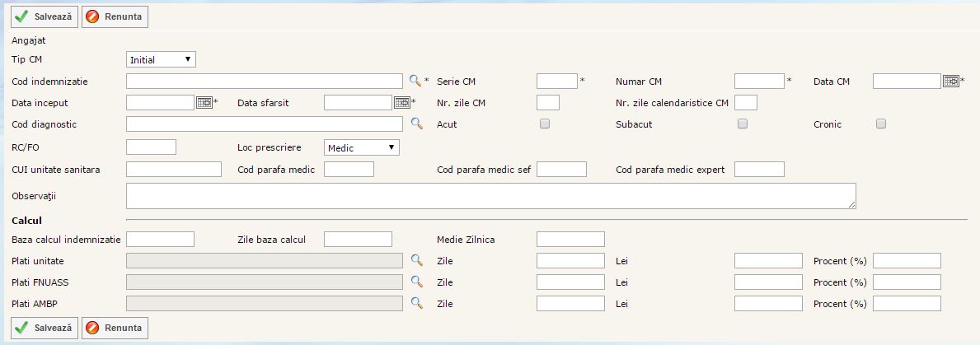Screen dimensions: 980x345
Task: Open the Data CM calendar picker
Action: [951, 81]
